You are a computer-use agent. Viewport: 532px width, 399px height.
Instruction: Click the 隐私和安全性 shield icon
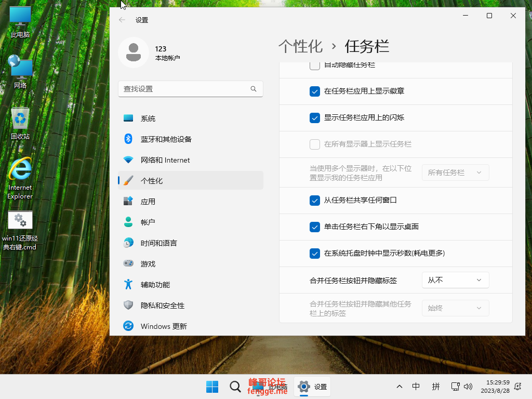(x=128, y=305)
